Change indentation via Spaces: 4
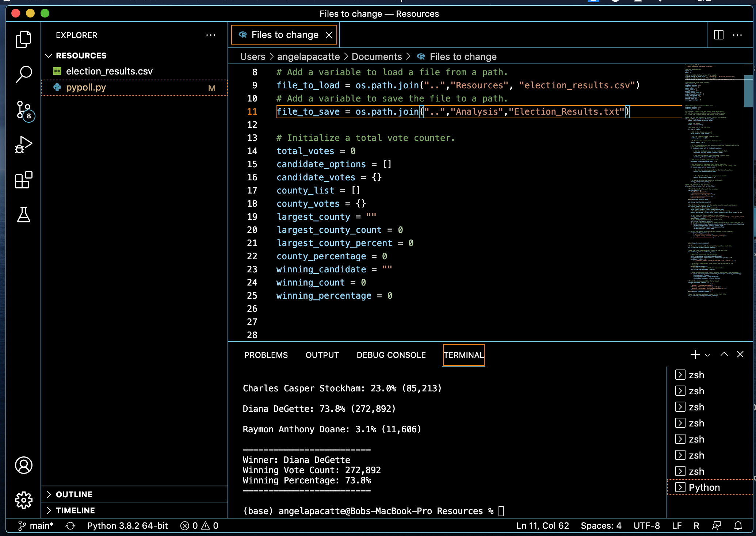 601,526
